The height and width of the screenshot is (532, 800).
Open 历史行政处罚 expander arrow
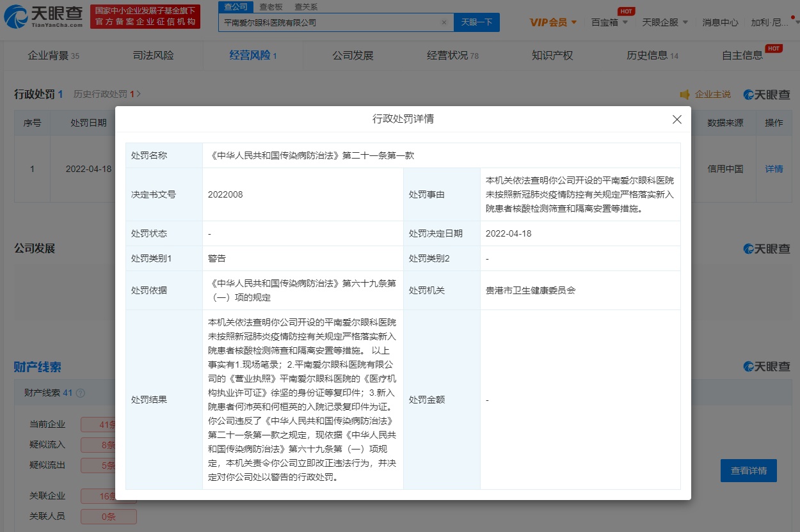point(139,94)
